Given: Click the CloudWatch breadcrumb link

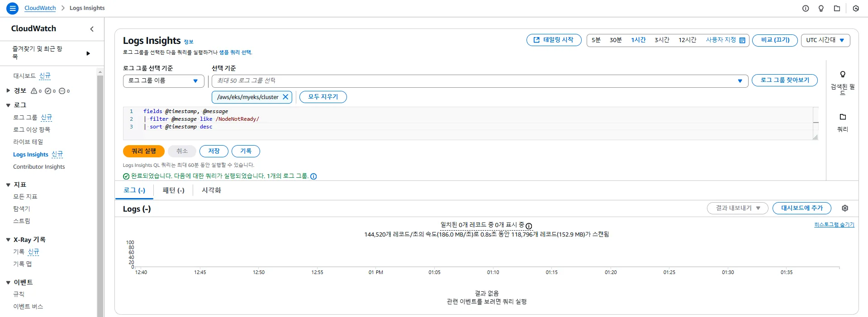Looking at the screenshot, I should coord(40,8).
